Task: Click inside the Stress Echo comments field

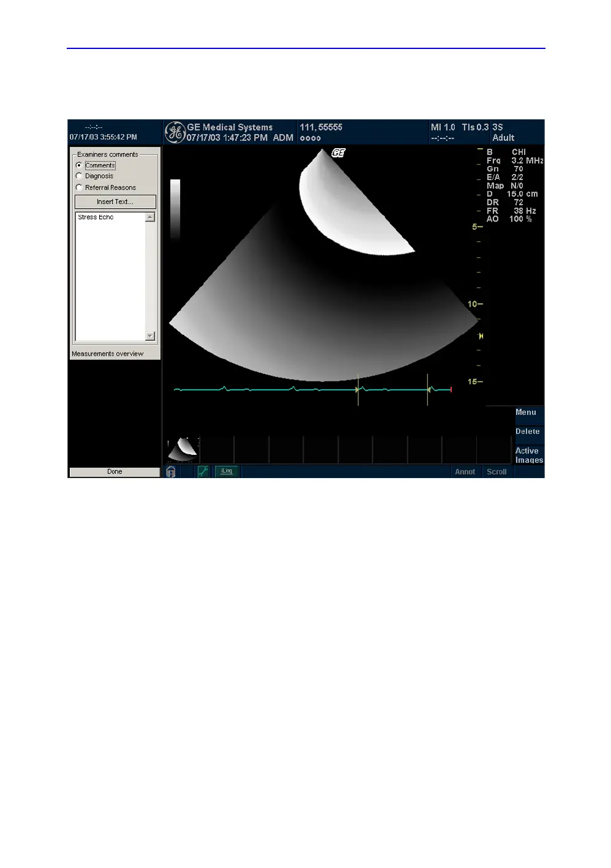Action: pos(110,276)
